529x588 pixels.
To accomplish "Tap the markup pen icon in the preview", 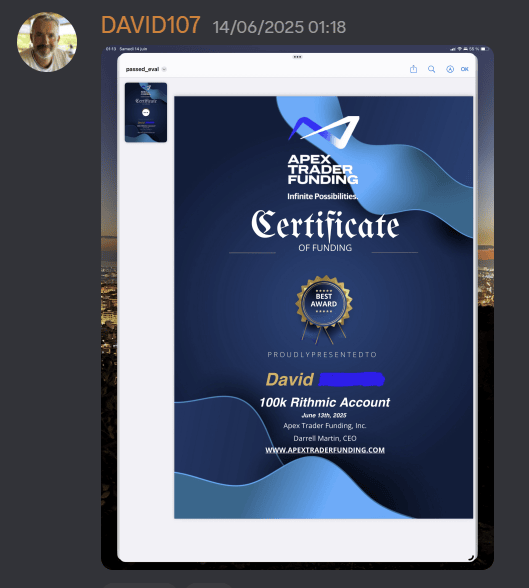I will 450,69.
